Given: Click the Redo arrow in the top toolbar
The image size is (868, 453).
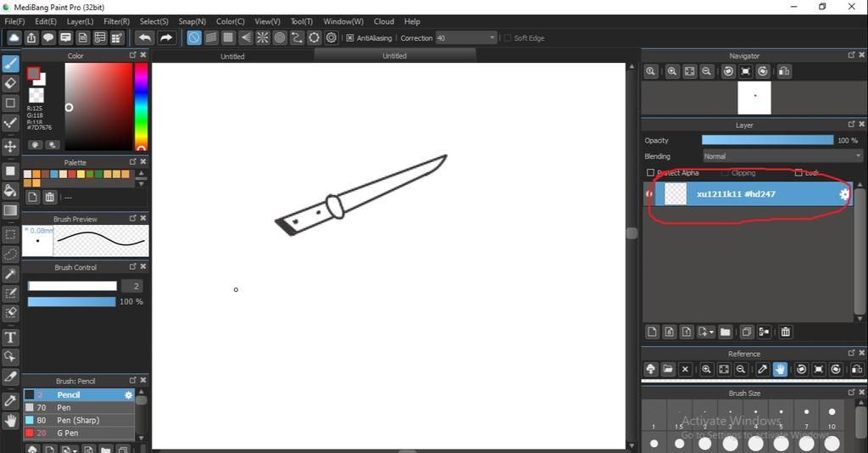Looking at the screenshot, I should [166, 37].
